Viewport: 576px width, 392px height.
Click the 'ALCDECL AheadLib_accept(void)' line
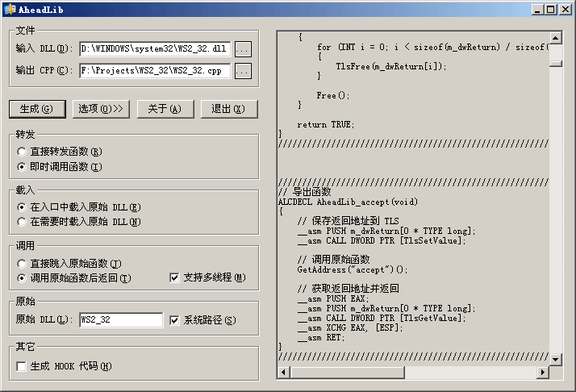(x=348, y=202)
